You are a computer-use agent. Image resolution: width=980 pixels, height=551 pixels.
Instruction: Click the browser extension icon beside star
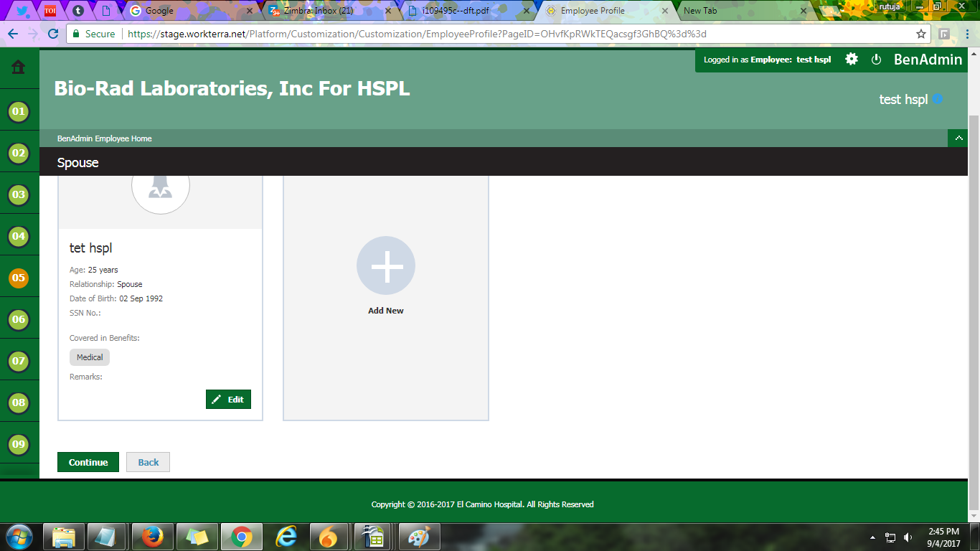(x=944, y=34)
